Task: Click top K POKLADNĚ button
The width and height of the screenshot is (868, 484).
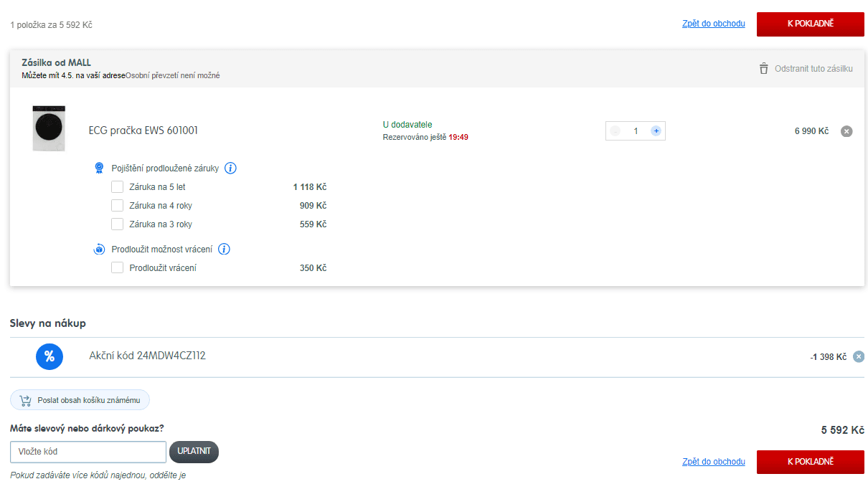Action: tap(811, 24)
